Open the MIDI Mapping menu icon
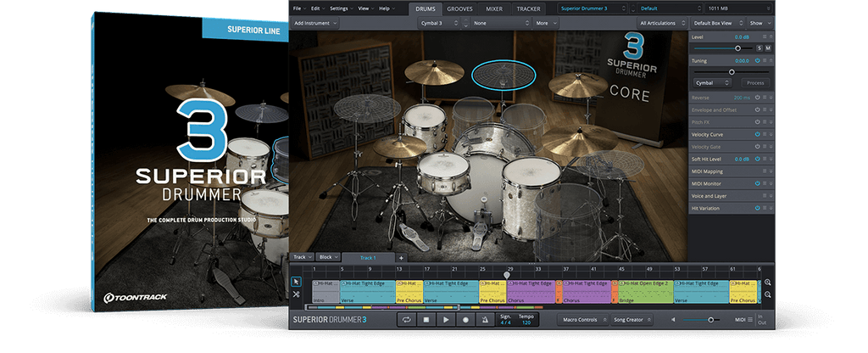This screenshot has width=868, height=353. pos(765,171)
